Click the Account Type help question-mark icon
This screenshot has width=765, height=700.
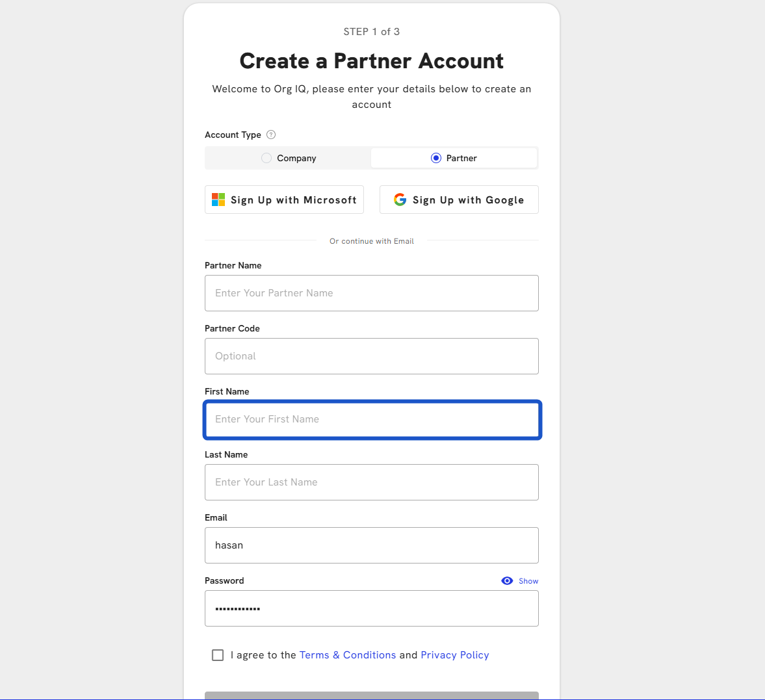(271, 135)
